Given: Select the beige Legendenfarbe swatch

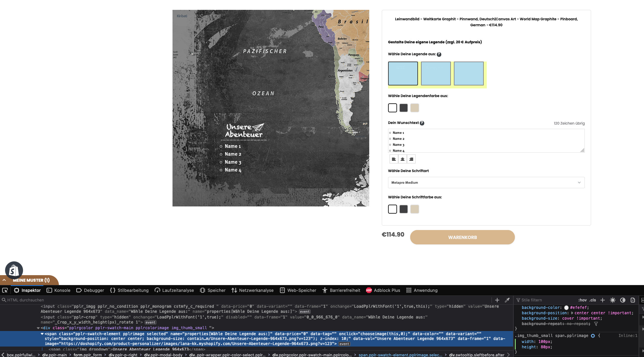Looking at the screenshot, I should [x=414, y=108].
